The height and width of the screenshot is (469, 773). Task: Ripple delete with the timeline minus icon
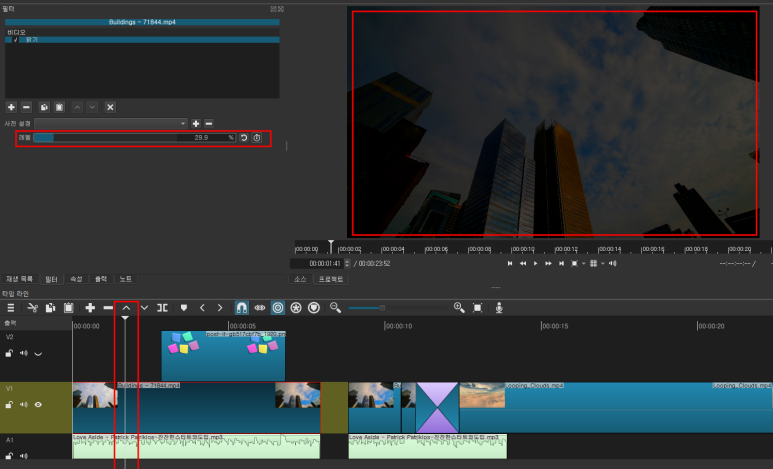click(x=108, y=308)
